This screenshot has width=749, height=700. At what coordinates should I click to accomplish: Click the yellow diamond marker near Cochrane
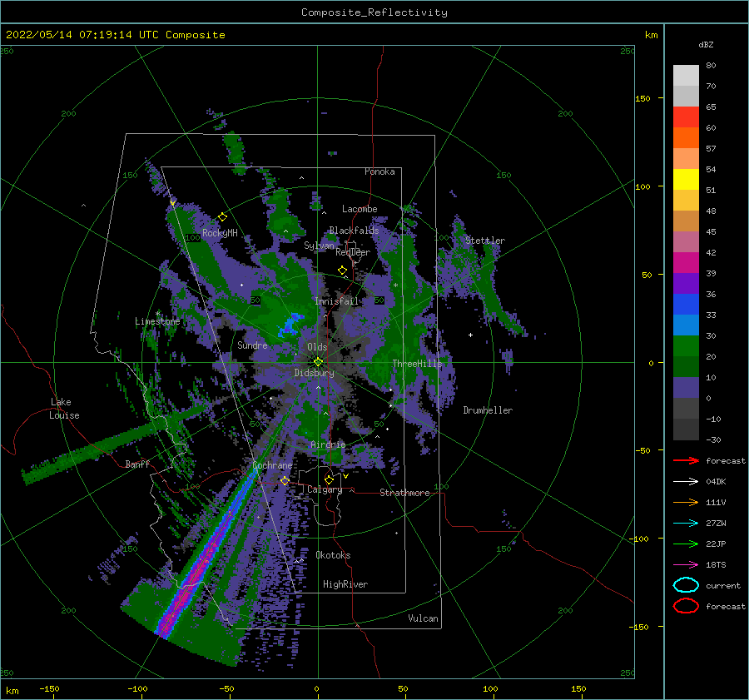[x=285, y=480]
